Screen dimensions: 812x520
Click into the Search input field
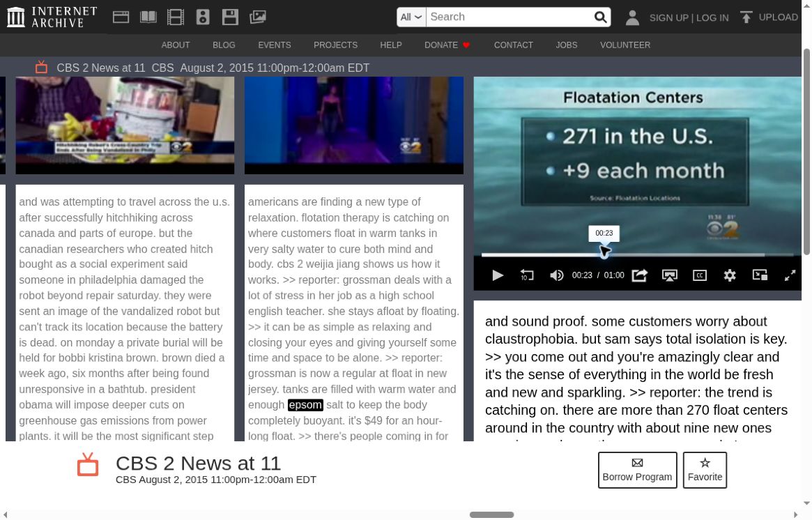coord(510,17)
